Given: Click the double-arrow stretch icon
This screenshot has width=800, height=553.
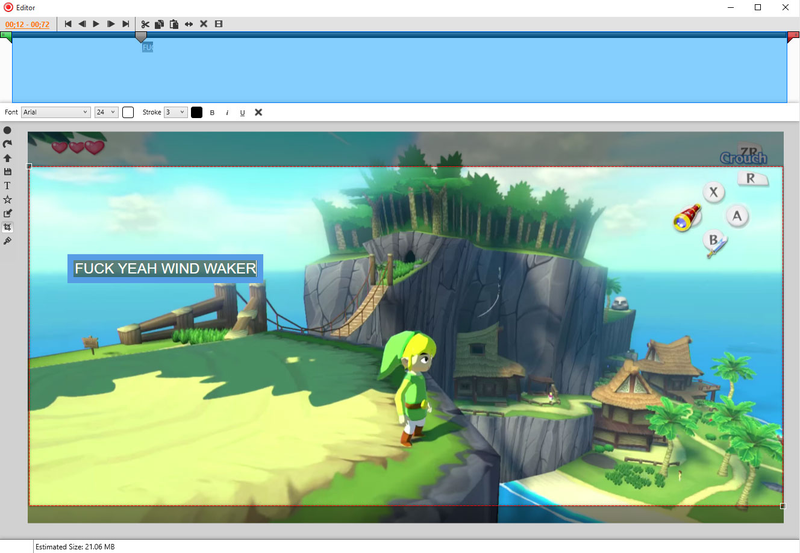Looking at the screenshot, I should tap(189, 24).
